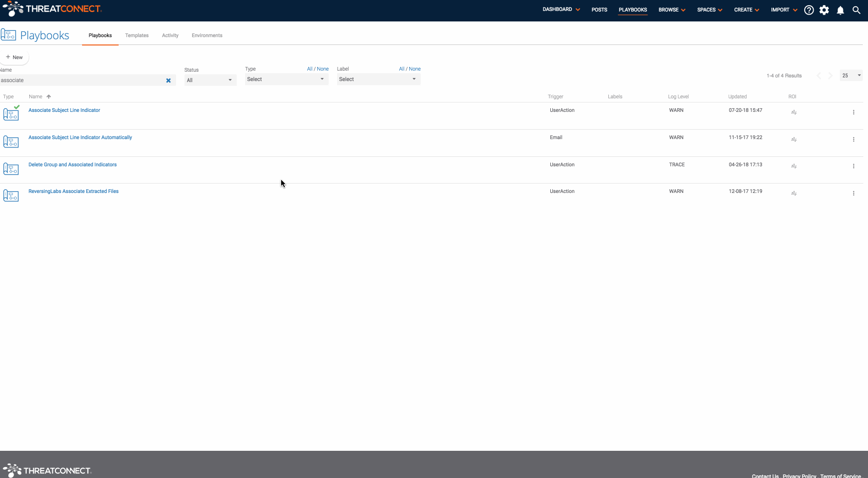
Task: Switch to the Environments tab
Action: 207,36
